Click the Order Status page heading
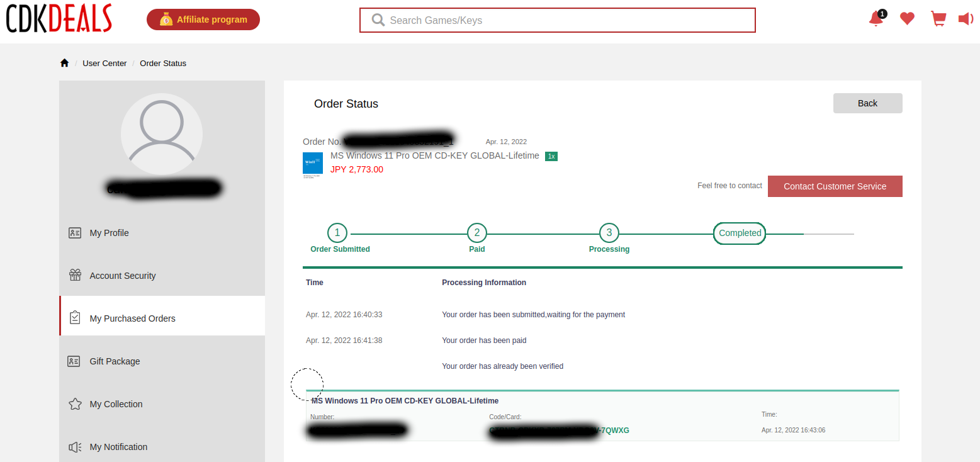The image size is (980, 462). tap(346, 104)
